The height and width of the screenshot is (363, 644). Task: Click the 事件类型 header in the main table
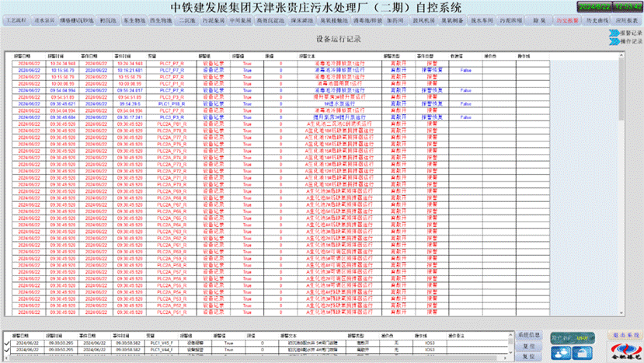tap(424, 56)
